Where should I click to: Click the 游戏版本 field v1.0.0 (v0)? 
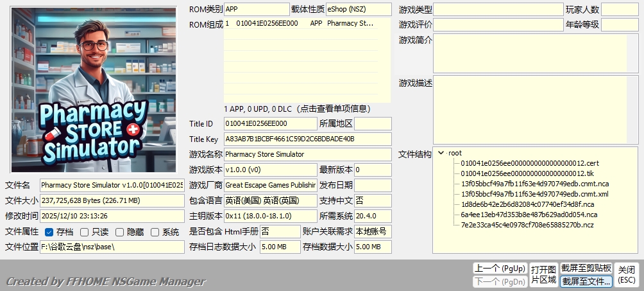point(271,170)
